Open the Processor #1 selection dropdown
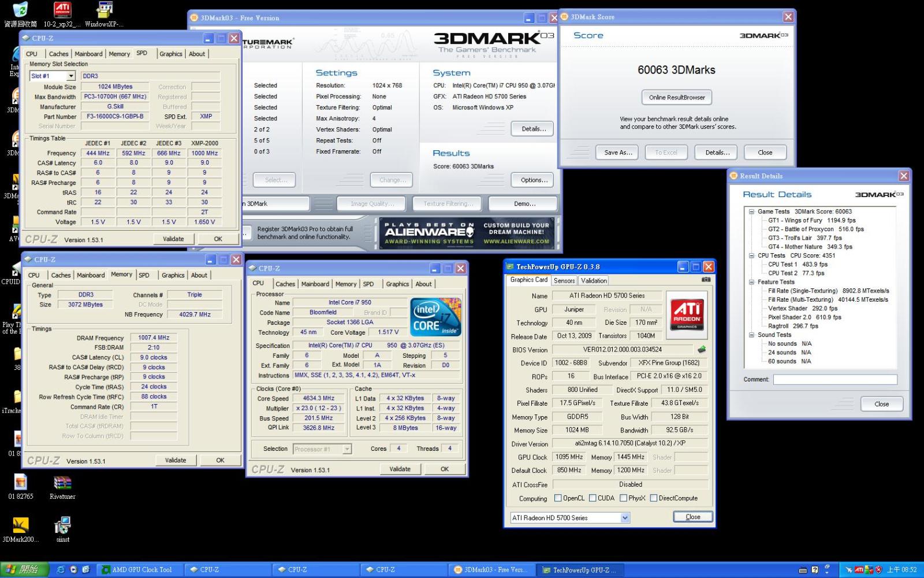Screen dimensions: 924x578 pyautogui.click(x=322, y=449)
